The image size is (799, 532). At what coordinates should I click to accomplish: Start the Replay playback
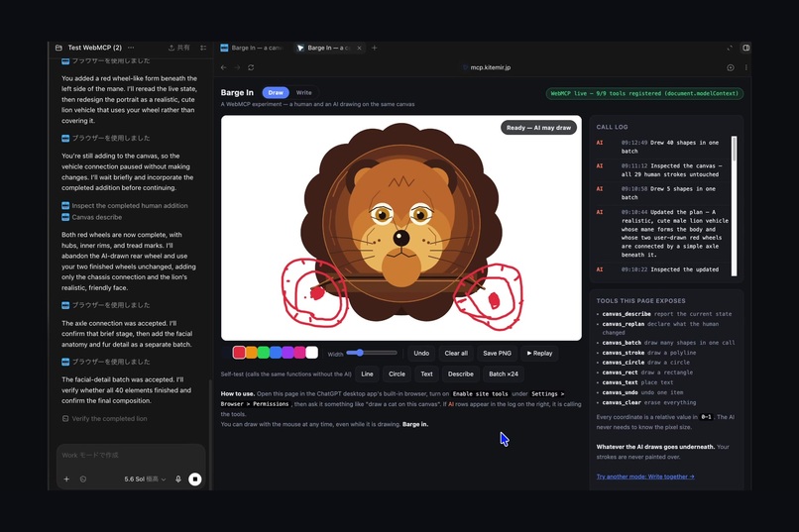539,354
